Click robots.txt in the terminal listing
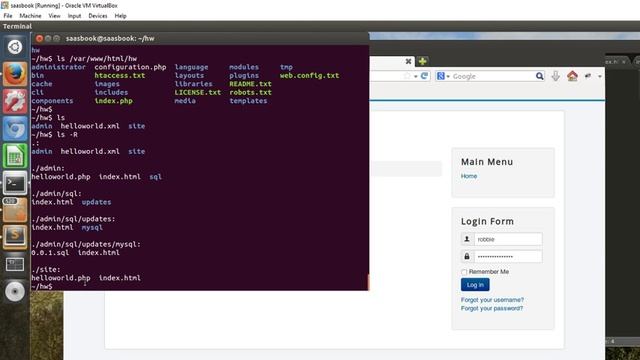 [x=250, y=92]
